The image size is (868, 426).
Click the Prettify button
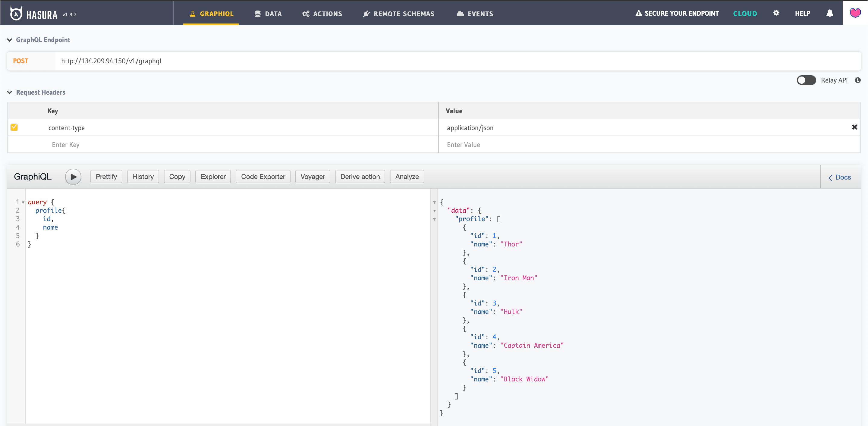(x=106, y=177)
